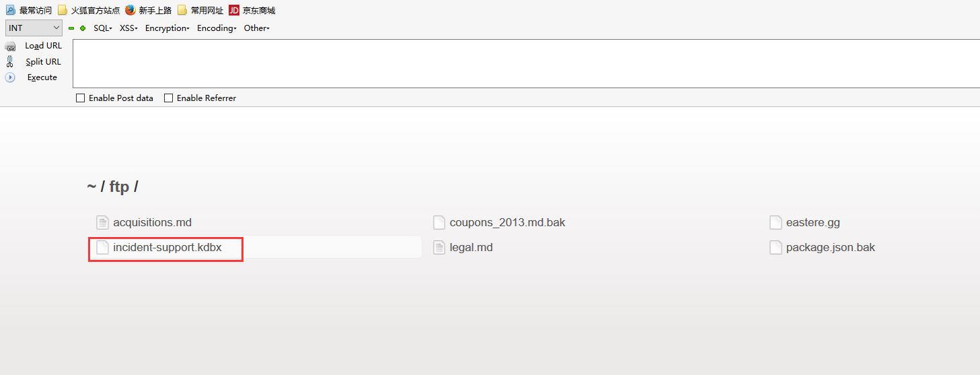Click the Load URL icon

click(x=10, y=46)
